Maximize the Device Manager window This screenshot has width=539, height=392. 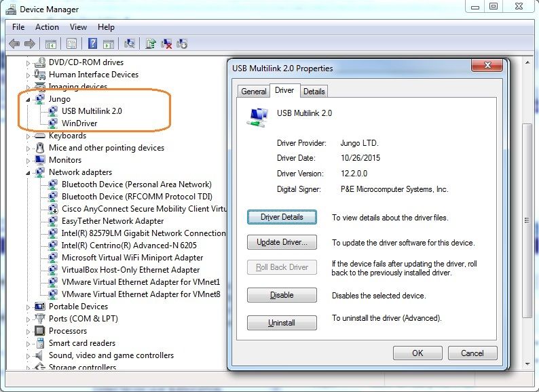click(x=494, y=6)
